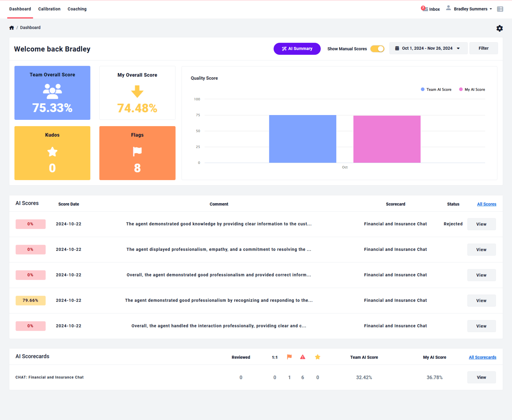
Task: View the Rejected score row
Action: pos(481,224)
